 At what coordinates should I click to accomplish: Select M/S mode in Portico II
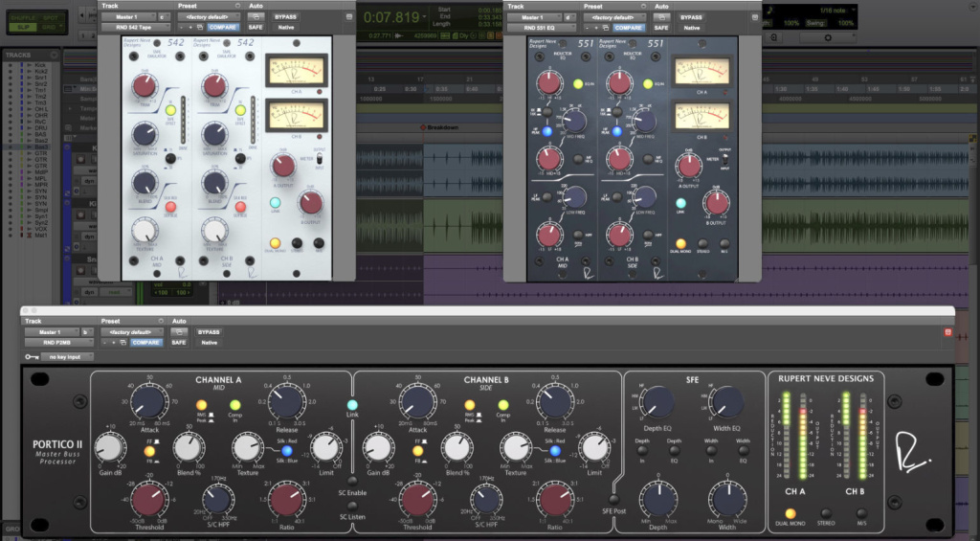(861, 513)
